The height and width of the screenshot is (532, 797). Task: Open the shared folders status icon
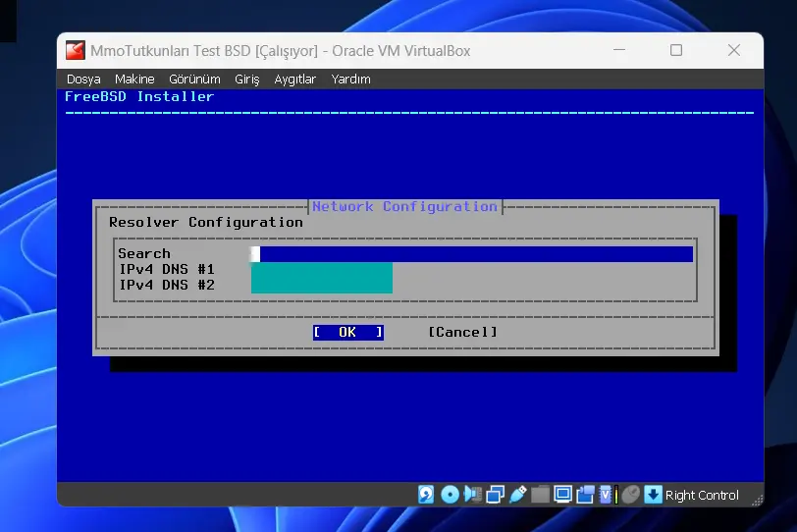[x=540, y=494]
